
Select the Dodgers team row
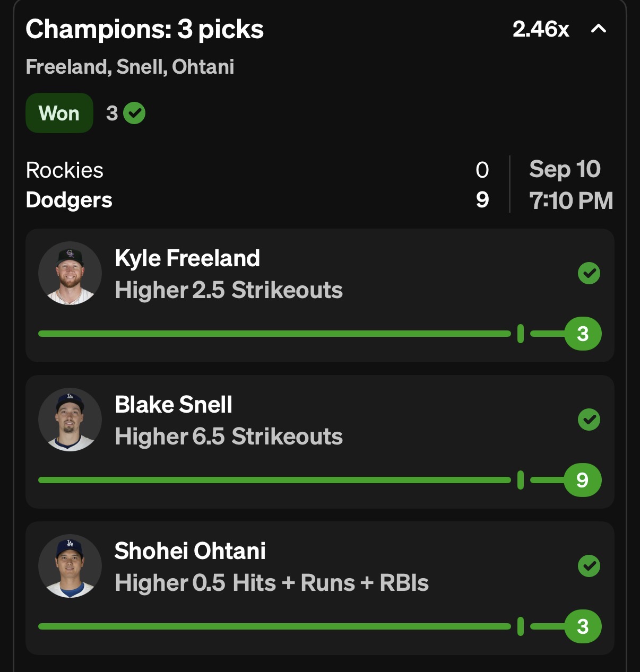click(x=69, y=200)
